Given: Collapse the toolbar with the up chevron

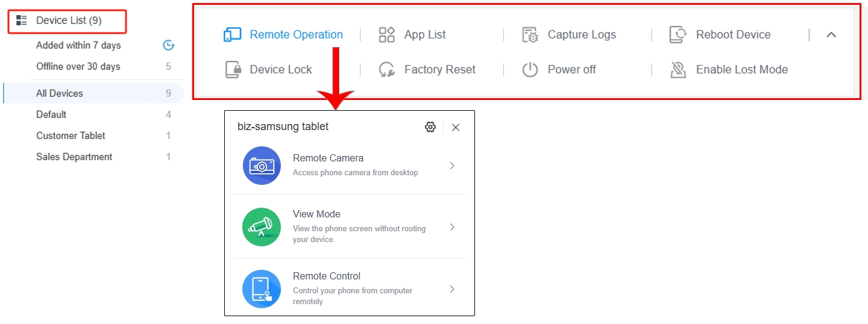Looking at the screenshot, I should (831, 35).
